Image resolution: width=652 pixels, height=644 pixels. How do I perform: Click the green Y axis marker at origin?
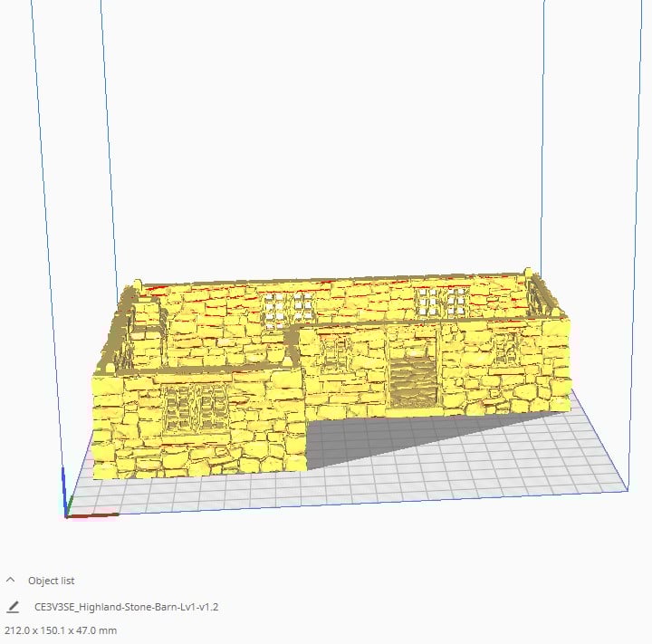pos(70,505)
